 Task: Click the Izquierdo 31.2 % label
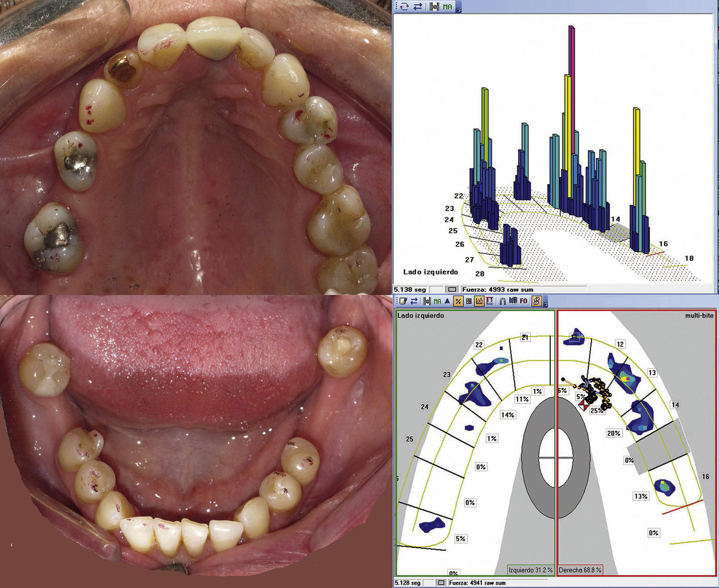pyautogui.click(x=531, y=570)
